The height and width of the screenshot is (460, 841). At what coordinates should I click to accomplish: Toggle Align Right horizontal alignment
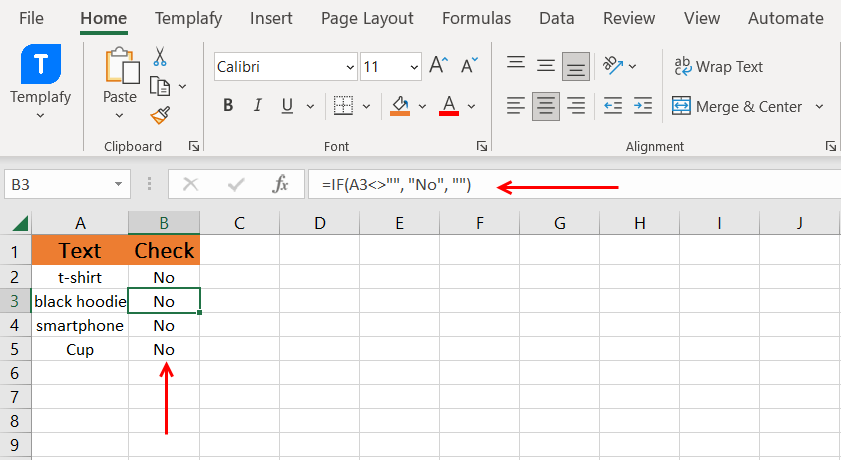576,106
